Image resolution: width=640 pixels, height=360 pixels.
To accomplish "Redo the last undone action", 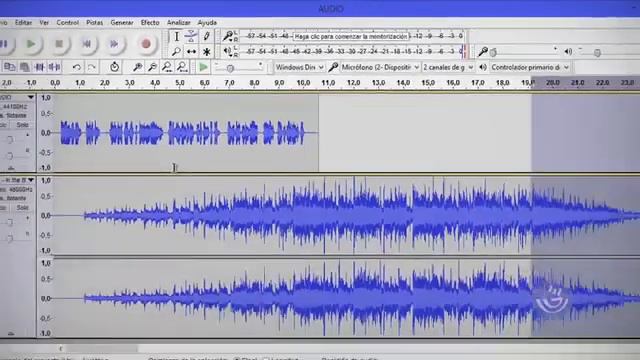I will pyautogui.click(x=92, y=67).
